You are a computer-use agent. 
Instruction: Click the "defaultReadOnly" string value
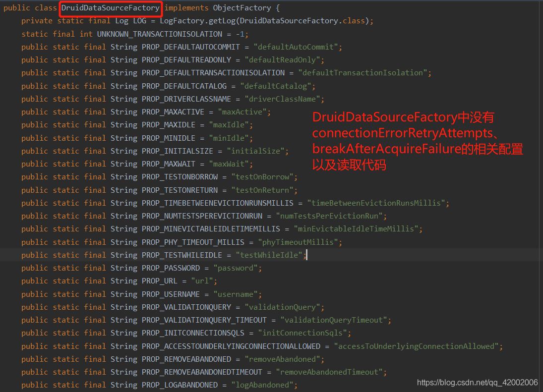coord(282,60)
